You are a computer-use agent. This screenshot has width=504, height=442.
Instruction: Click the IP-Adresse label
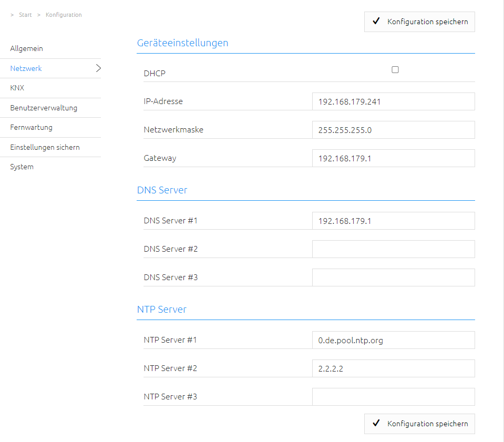point(163,101)
